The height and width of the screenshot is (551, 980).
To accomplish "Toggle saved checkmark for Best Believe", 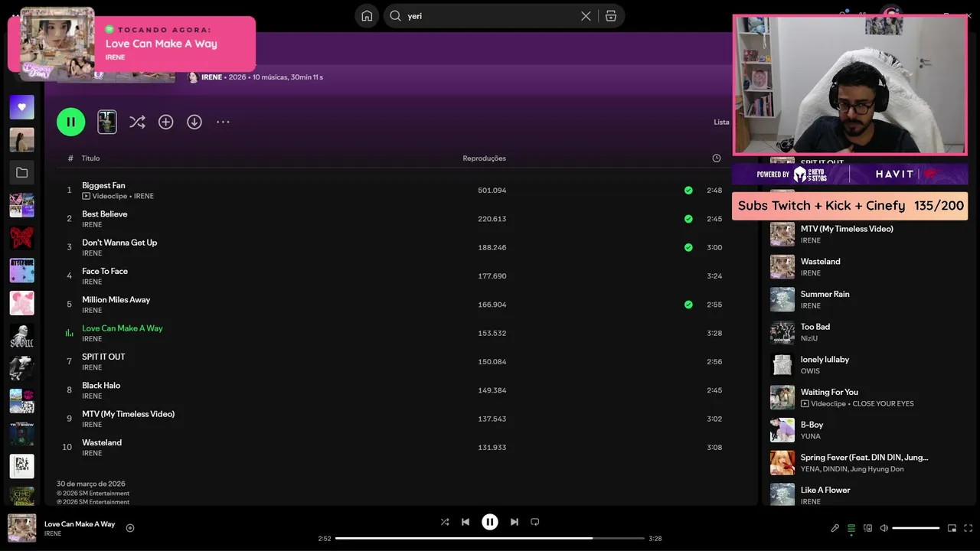I will tap(688, 219).
